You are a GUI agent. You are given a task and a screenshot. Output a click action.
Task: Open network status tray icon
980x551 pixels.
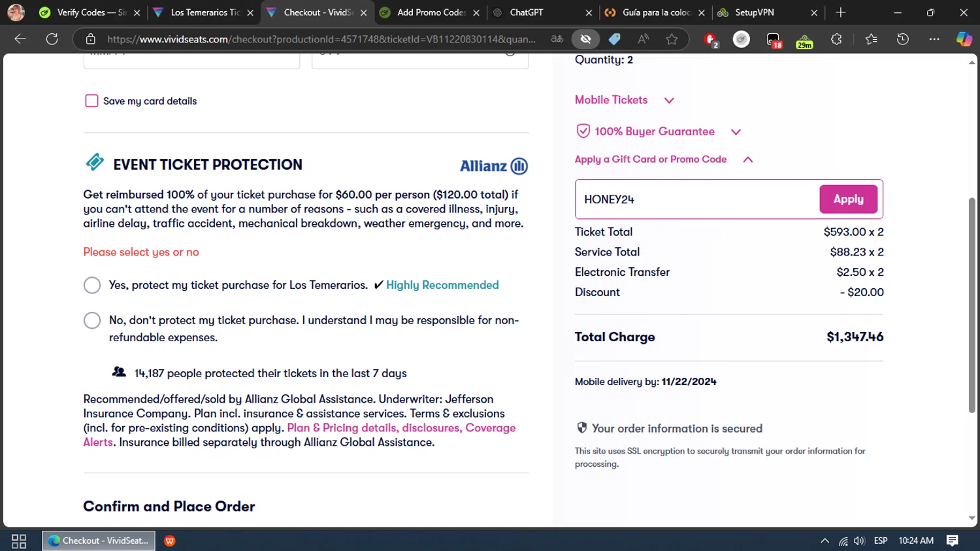click(843, 541)
